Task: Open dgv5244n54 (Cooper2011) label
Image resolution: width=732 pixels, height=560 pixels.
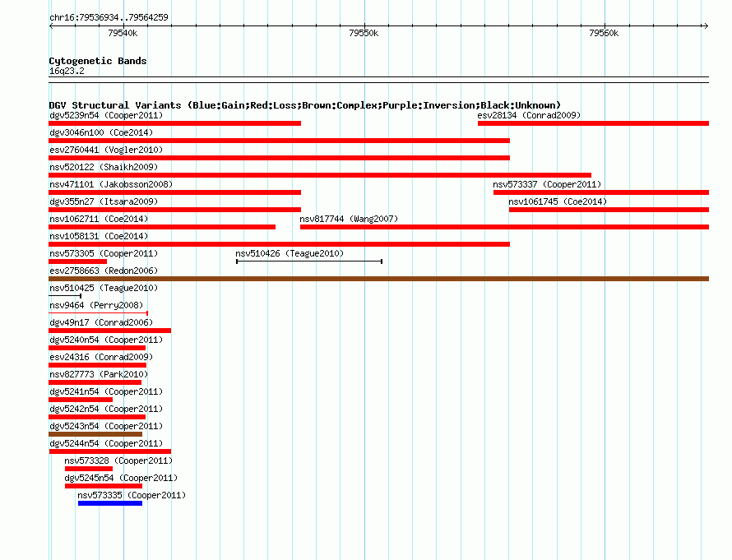Action: [106, 443]
